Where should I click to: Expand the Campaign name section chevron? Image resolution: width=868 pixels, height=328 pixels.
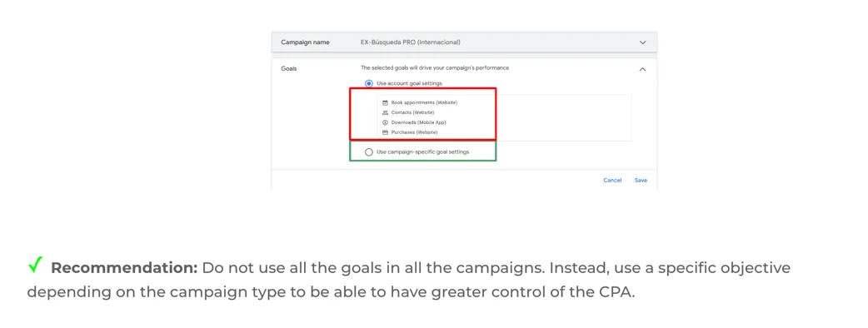coord(642,42)
